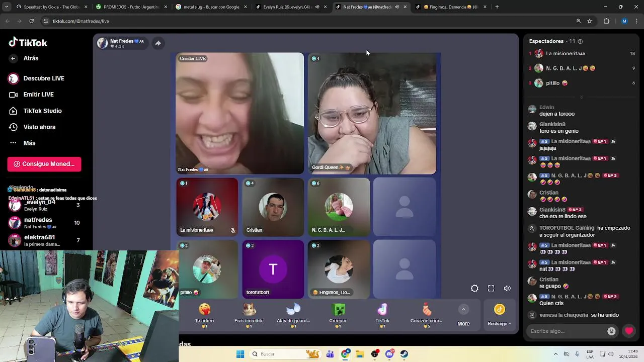
Task: Mute audio on the Evelyn Ruiz tab
Action: point(317,7)
